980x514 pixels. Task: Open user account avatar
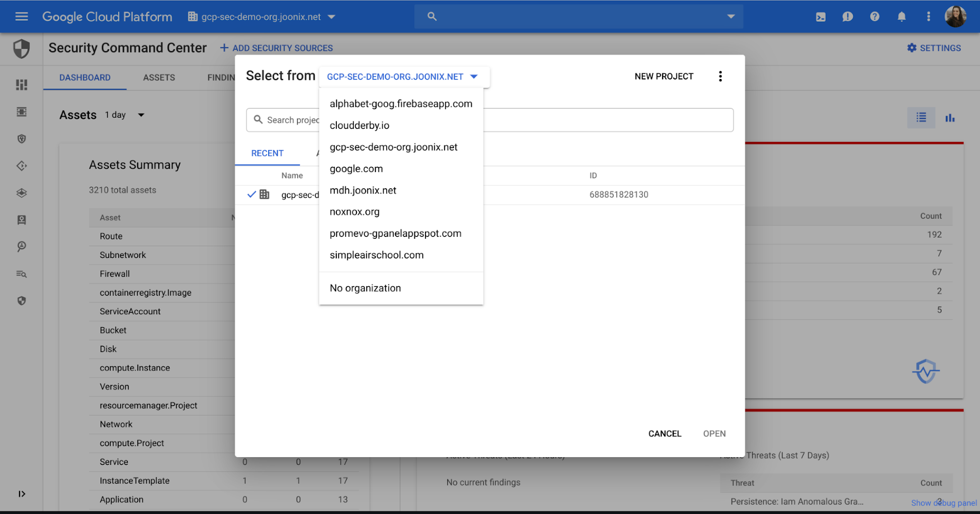956,17
